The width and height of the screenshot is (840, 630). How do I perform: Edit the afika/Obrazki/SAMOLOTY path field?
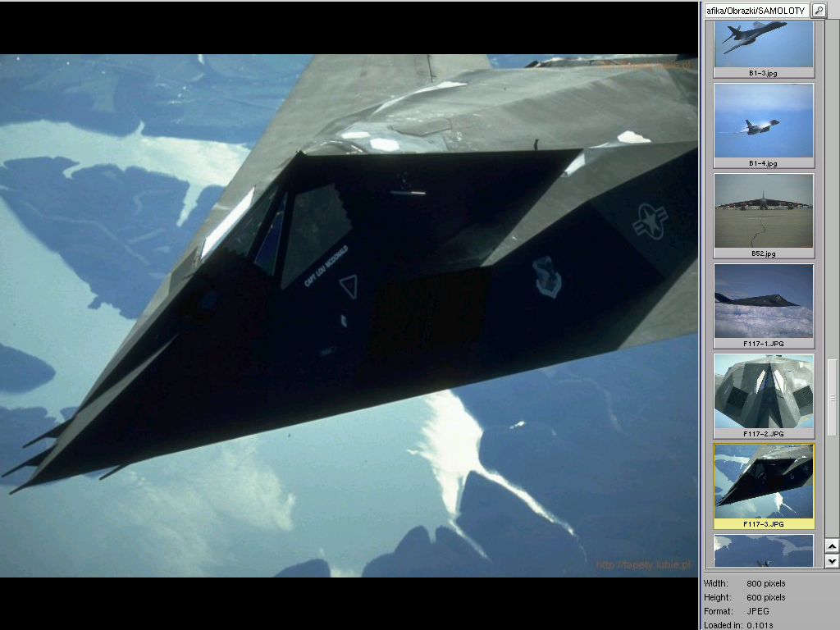756,10
